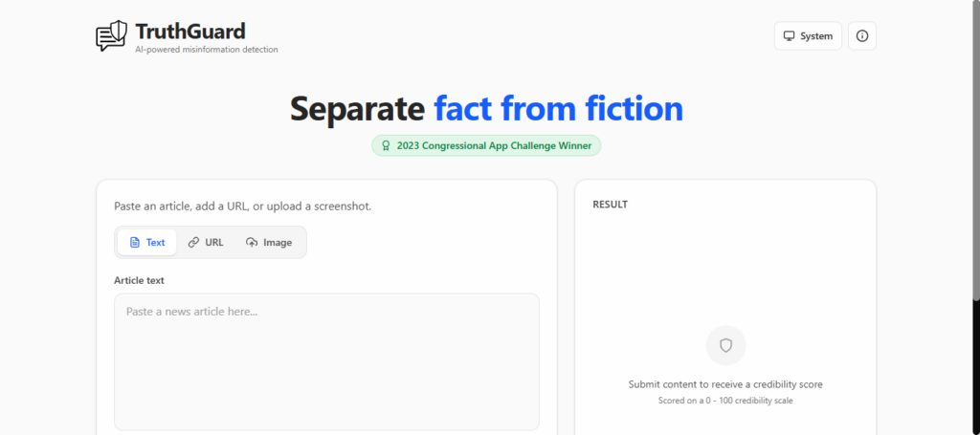The height and width of the screenshot is (435, 980).
Task: Switch to the Image tab
Action: [x=269, y=243]
